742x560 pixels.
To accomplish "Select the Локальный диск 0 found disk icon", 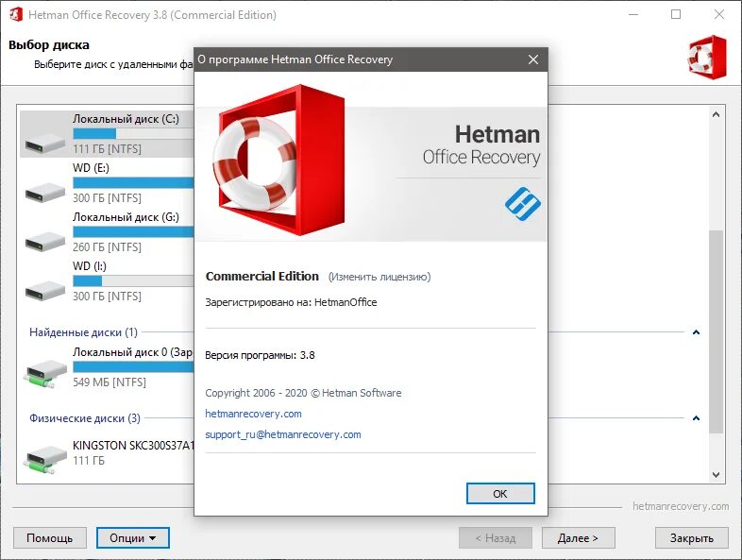I will (x=45, y=374).
